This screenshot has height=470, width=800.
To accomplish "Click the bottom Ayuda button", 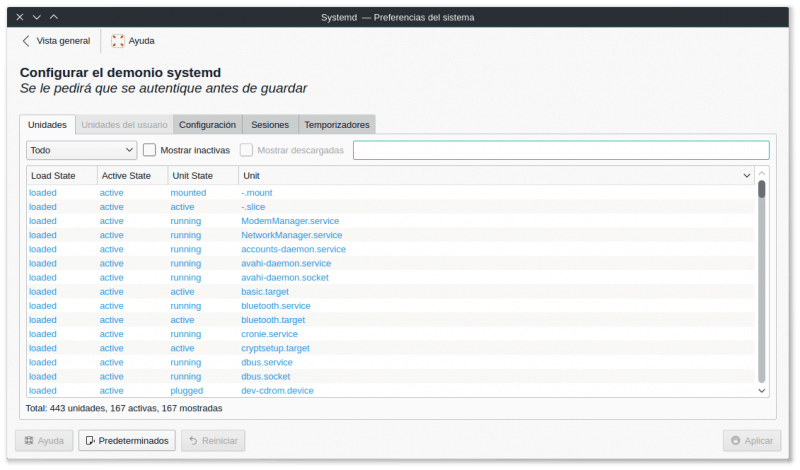I will click(44, 440).
